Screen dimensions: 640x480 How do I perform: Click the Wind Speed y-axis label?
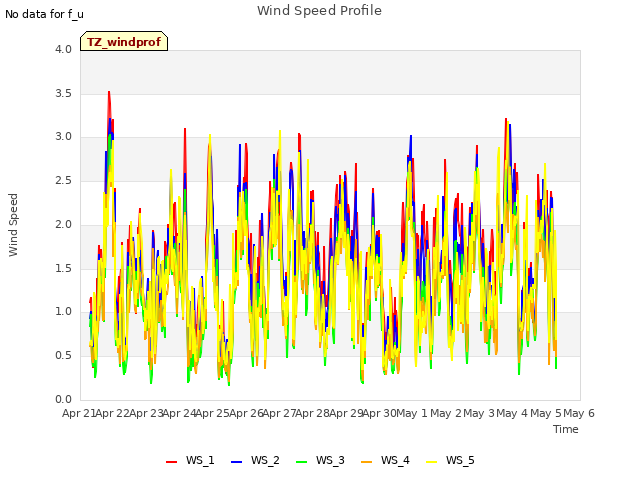[13, 225]
